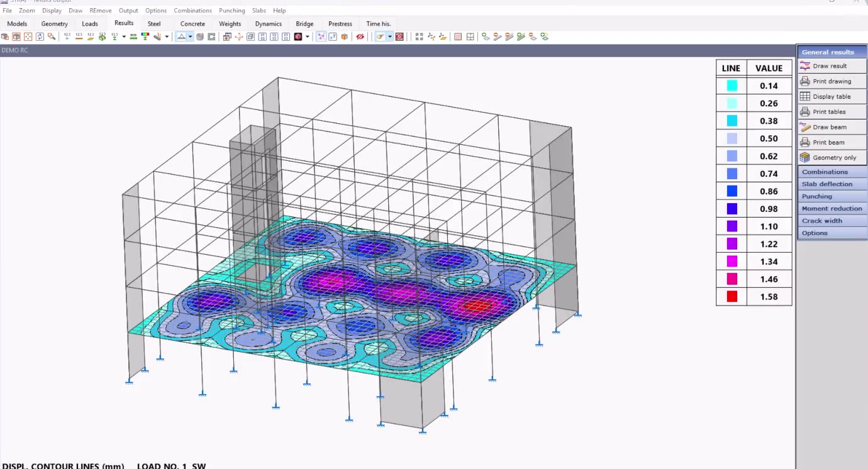Click the four-squares grid icon
Image resolution: width=868 pixels, height=469 pixels.
[x=420, y=36]
